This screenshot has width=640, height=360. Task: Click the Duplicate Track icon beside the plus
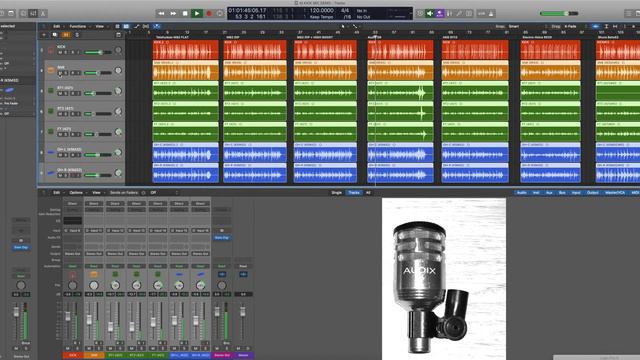tap(55, 35)
